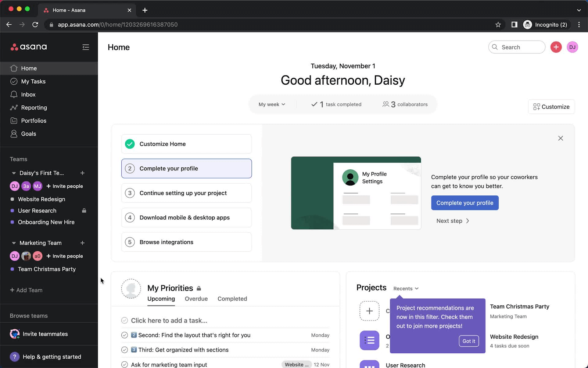Open the Projects Recents filter dropdown
Viewport: 588px width, 368px height.
(406, 289)
